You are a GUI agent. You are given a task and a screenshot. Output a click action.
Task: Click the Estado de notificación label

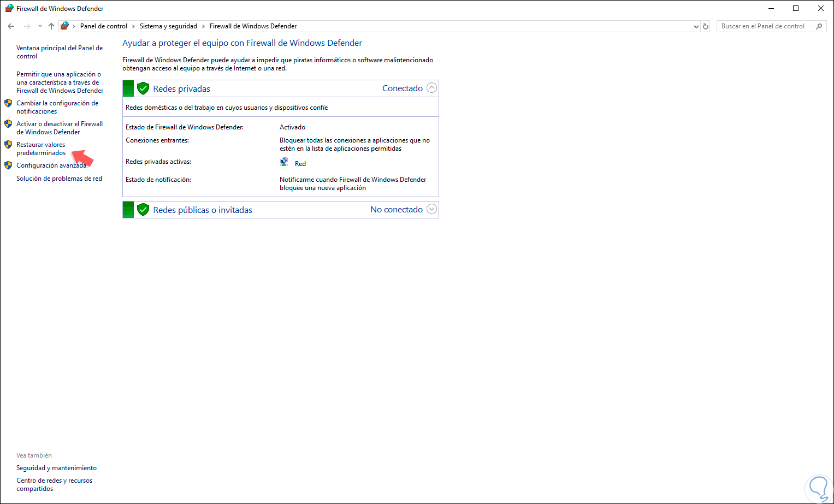point(158,180)
